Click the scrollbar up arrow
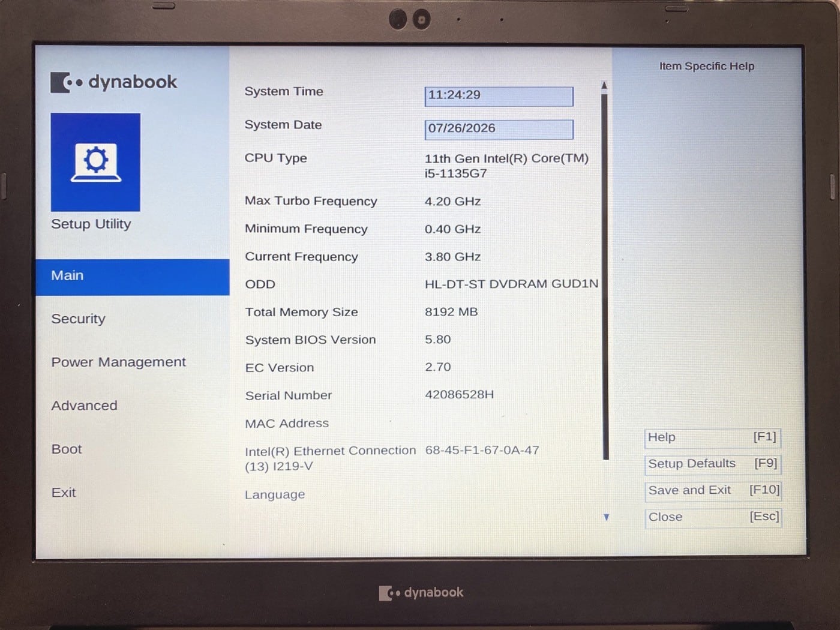 pos(604,86)
